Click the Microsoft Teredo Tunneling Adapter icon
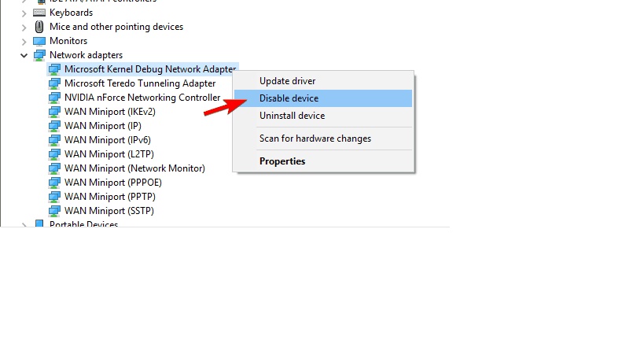 coord(54,83)
